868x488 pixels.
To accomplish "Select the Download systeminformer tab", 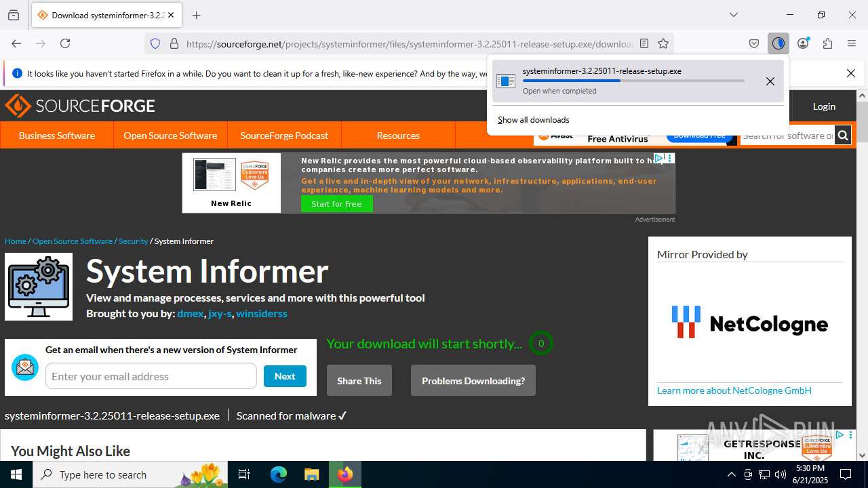I will (x=106, y=15).
